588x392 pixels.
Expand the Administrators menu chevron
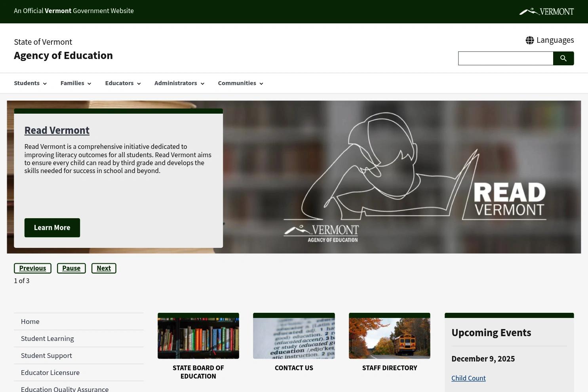tap(202, 84)
